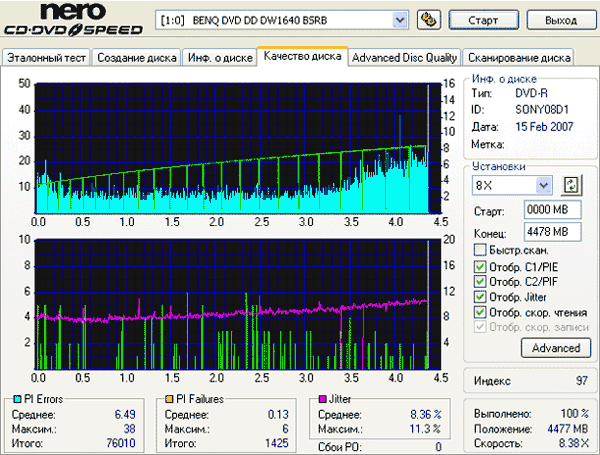Open the Advanced settings button

click(555, 348)
